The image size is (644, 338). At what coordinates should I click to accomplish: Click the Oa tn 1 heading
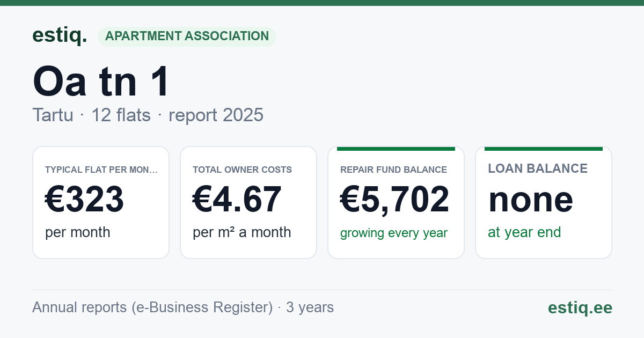coord(101,82)
